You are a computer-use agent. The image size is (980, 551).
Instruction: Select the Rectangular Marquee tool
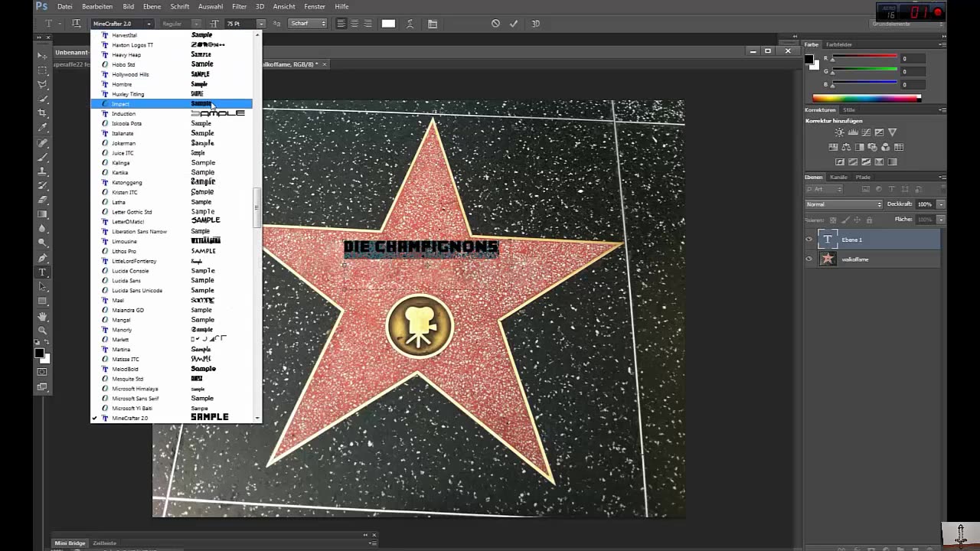(43, 70)
